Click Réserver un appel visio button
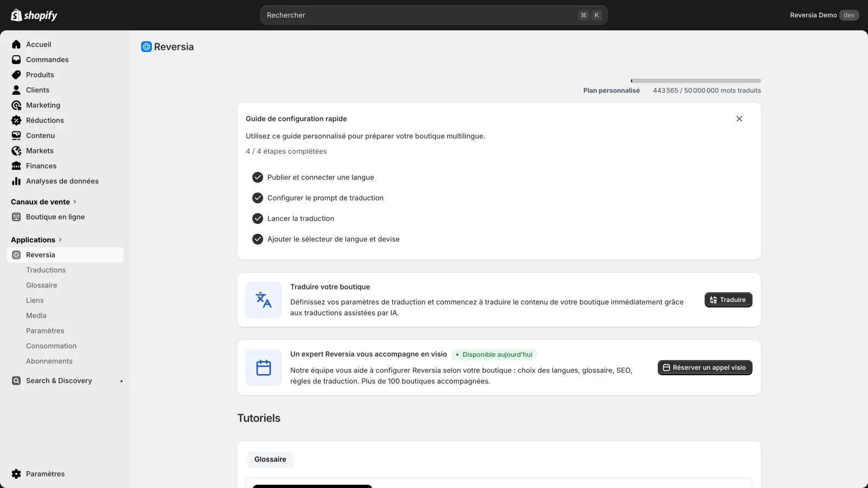 tap(705, 368)
